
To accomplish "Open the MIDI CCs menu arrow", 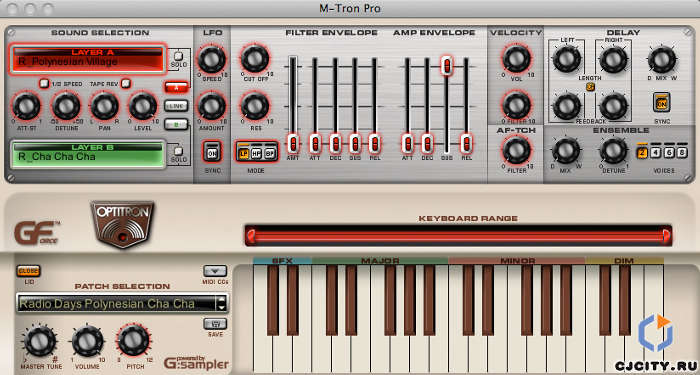I will [x=215, y=271].
